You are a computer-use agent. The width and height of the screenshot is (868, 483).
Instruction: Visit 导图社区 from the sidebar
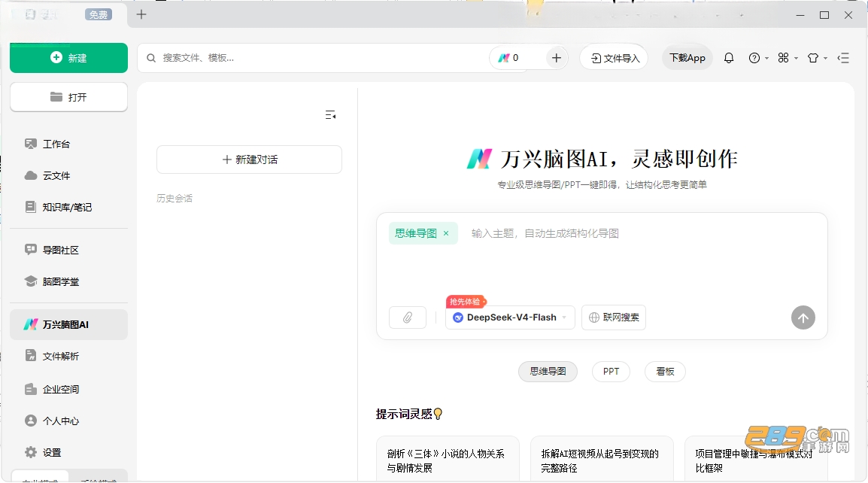(68, 250)
